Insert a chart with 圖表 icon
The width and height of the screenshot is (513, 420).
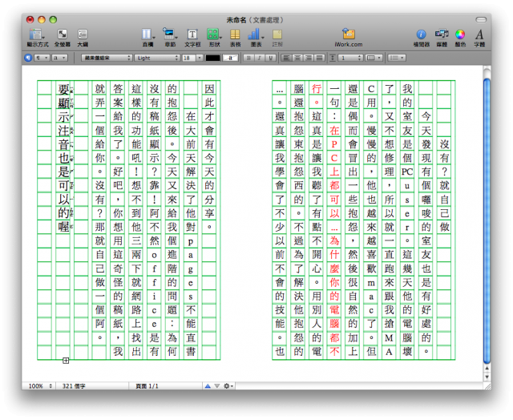(x=256, y=38)
